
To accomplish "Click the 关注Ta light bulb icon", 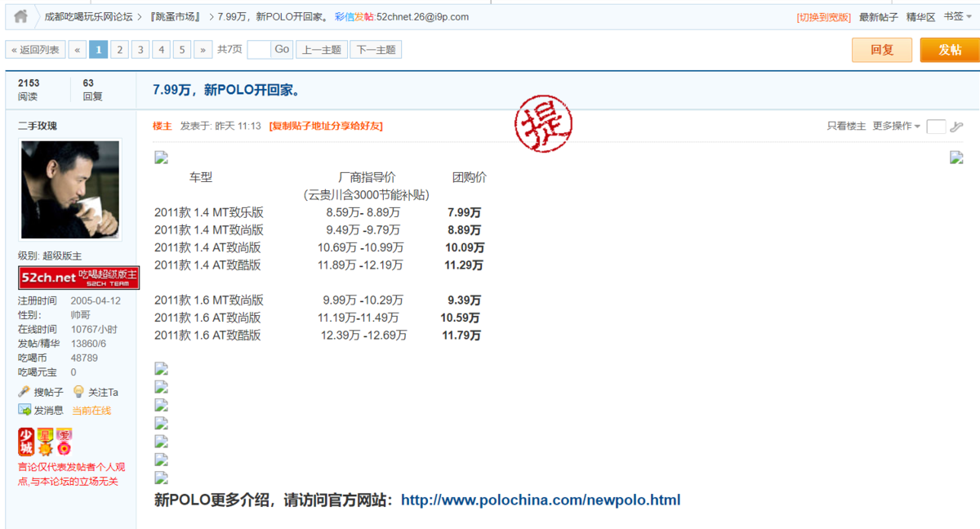I will click(78, 392).
